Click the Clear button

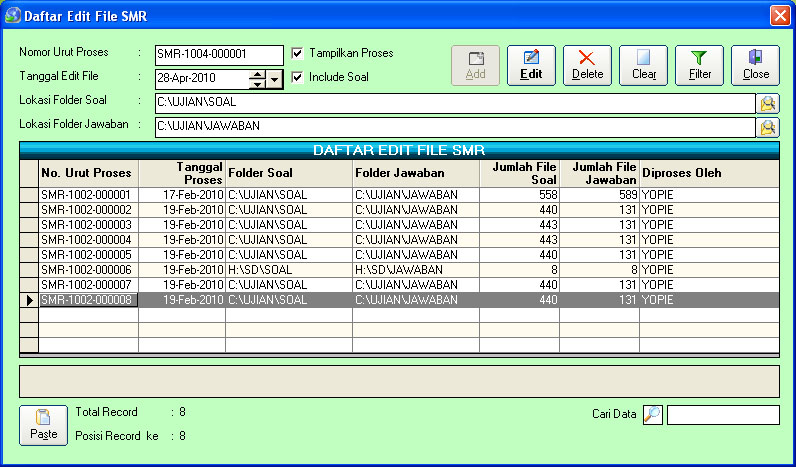coord(643,65)
